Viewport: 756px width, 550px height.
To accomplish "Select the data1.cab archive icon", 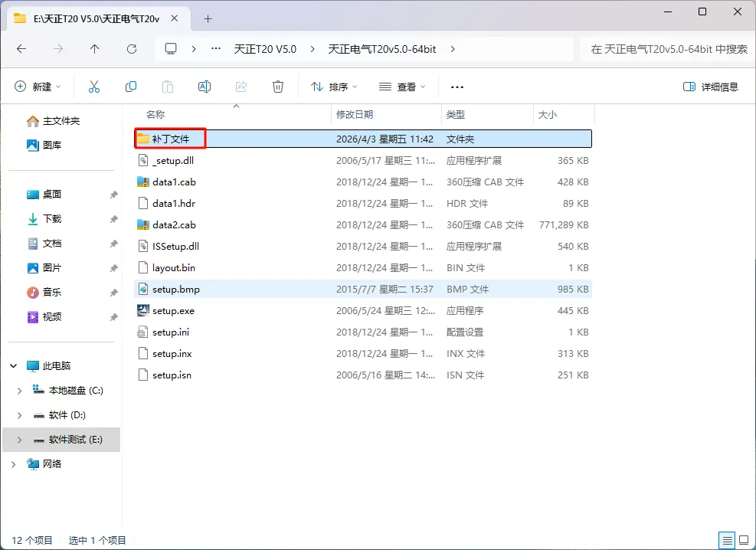I will pyautogui.click(x=143, y=182).
